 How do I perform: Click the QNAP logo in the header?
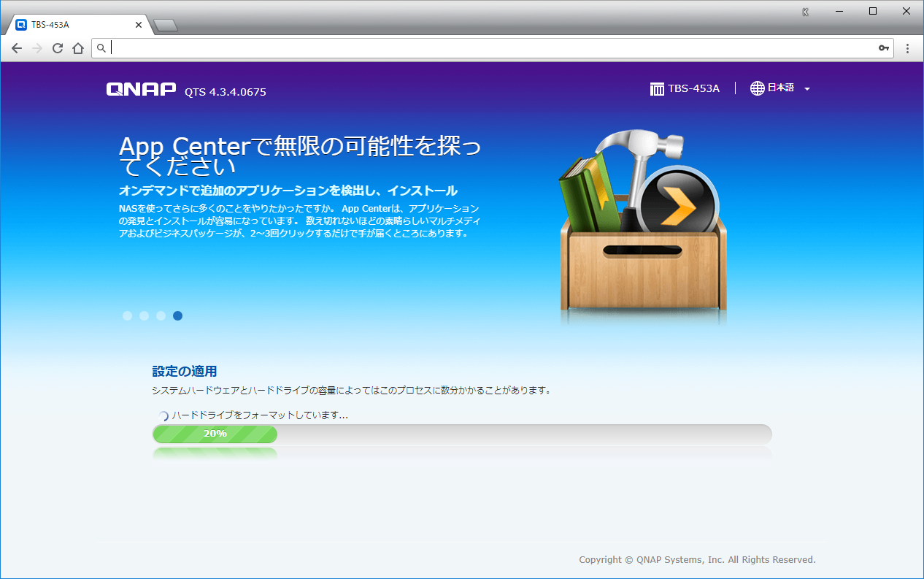141,90
